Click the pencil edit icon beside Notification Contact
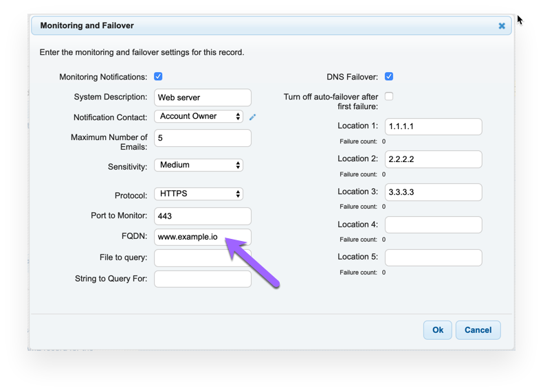Screen dimensions: 543x392 (x=252, y=117)
